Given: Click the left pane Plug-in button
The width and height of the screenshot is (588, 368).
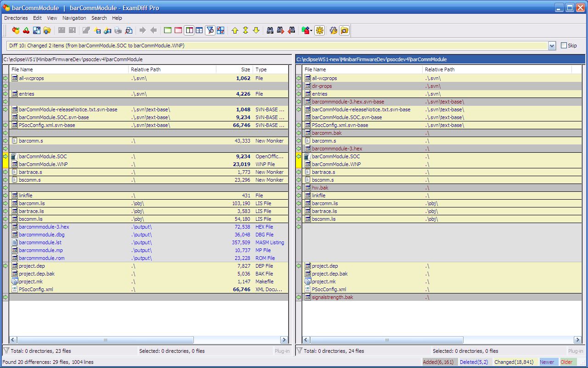Looking at the screenshot, I should [x=282, y=351].
